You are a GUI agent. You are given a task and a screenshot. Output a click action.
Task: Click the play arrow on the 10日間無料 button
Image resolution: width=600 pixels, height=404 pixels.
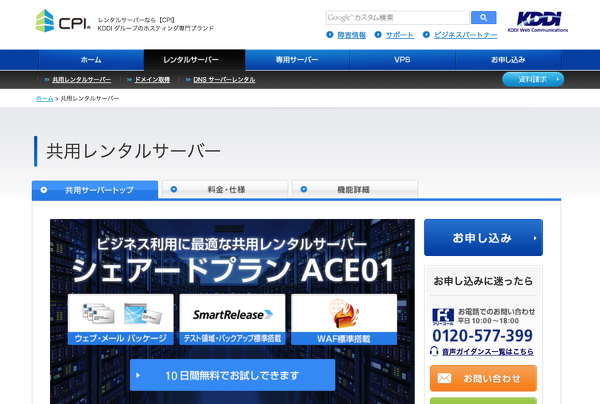[138, 375]
